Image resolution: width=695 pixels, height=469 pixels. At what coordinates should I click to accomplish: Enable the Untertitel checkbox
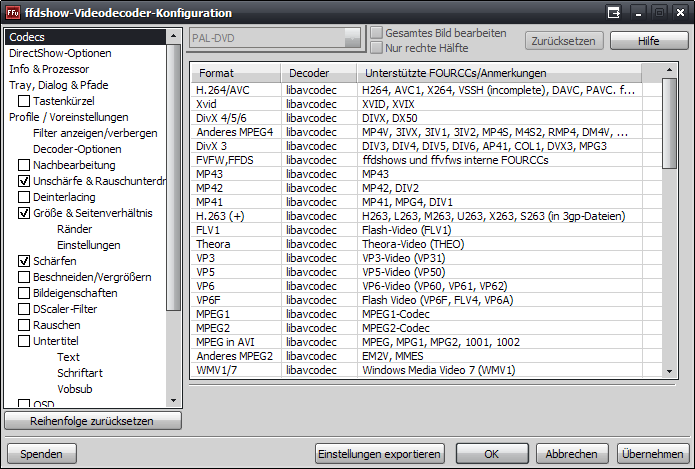[24, 341]
